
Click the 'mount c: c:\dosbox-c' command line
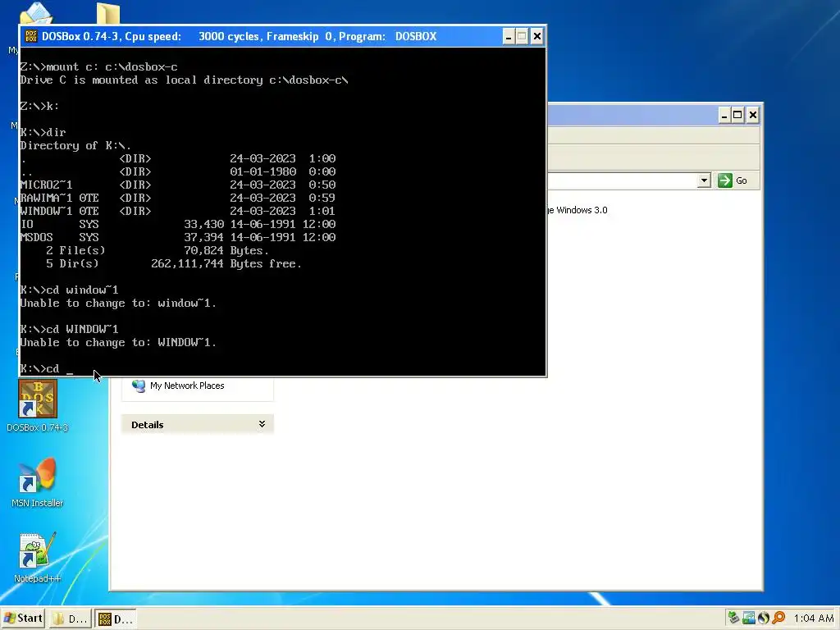click(x=98, y=67)
